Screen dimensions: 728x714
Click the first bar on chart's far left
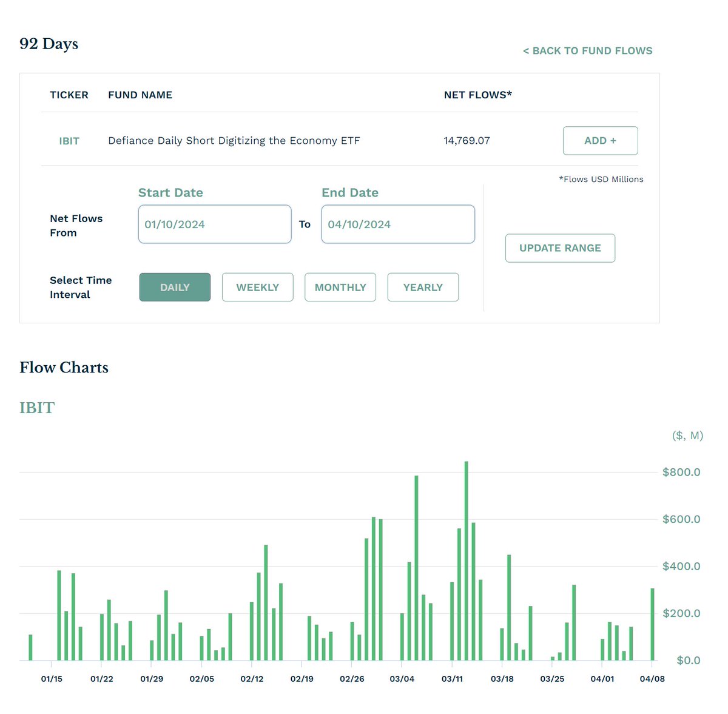click(30, 648)
